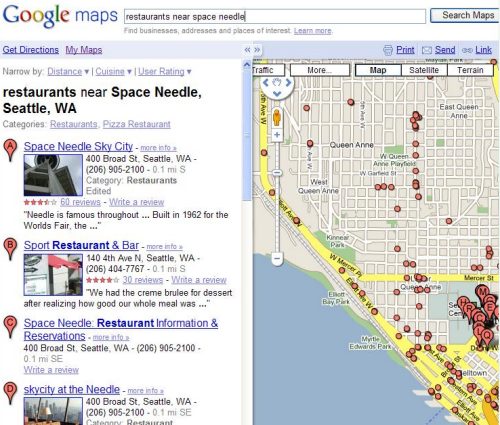This screenshot has width=500, height=425.
Task: Open the Distance narrow-by dropdown
Action: tap(68, 71)
